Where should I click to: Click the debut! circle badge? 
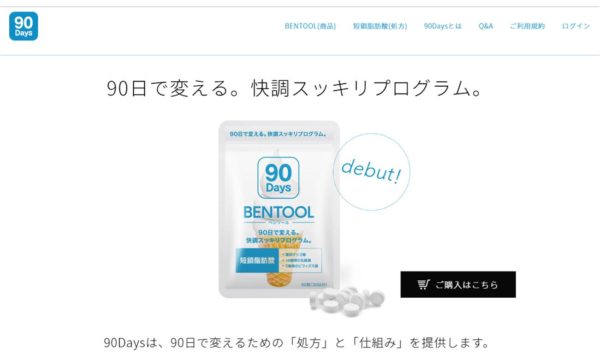pos(371,171)
